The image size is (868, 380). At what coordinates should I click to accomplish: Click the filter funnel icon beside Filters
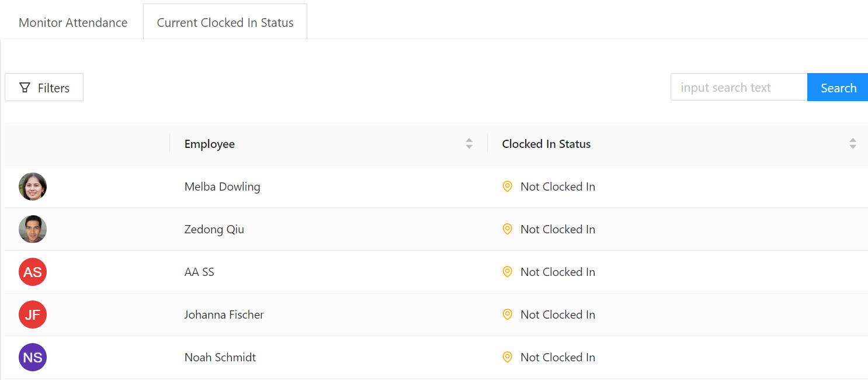24,87
